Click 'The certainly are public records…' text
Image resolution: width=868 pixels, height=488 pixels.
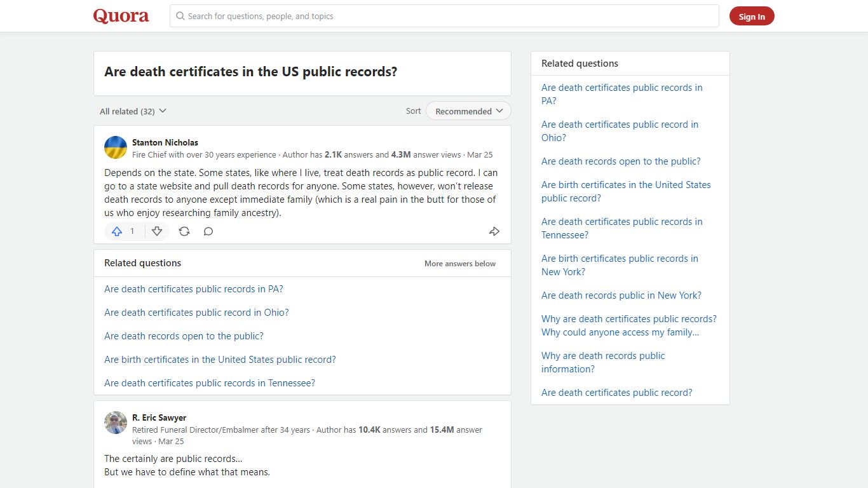coord(173,459)
